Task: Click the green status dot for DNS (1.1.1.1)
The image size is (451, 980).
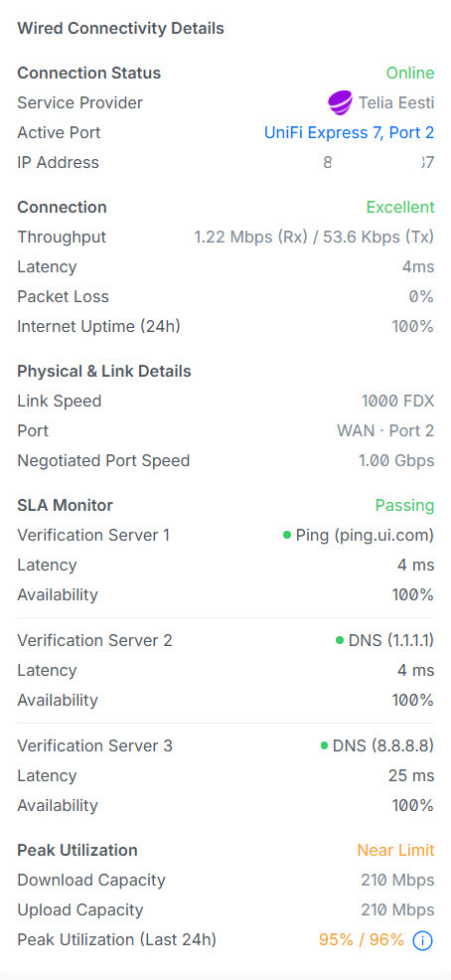Action: [x=340, y=640]
